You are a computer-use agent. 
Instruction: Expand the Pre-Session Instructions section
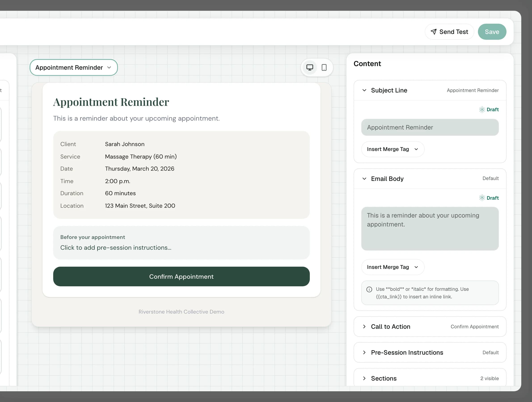click(430, 352)
